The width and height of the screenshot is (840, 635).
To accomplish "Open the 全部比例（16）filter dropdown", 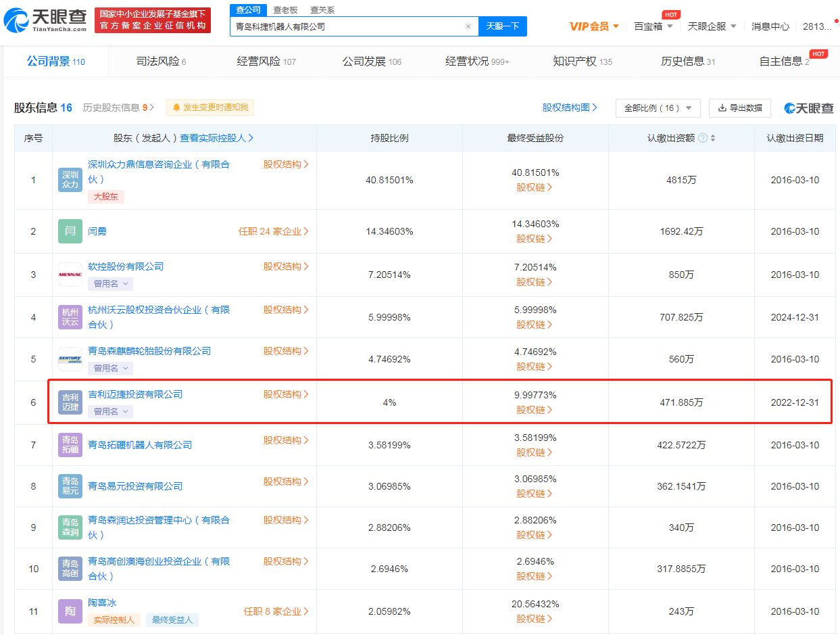I will point(658,108).
